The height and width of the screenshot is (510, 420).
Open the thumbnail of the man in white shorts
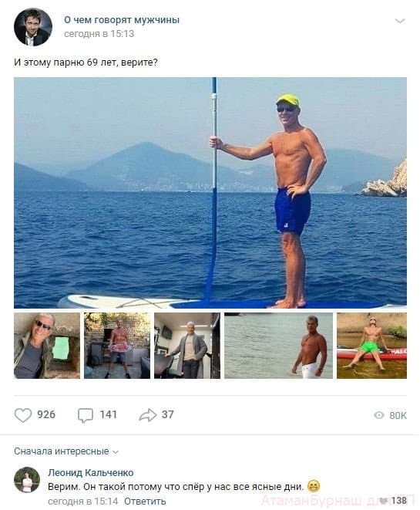278,346
